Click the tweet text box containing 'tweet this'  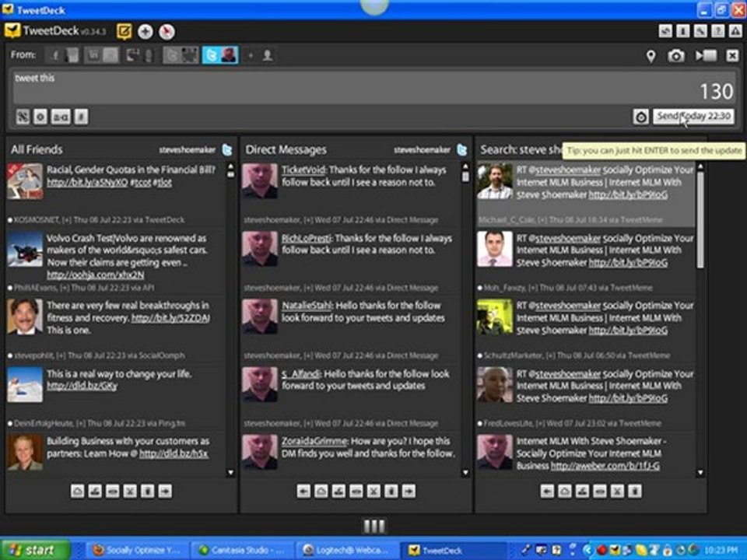(x=374, y=88)
